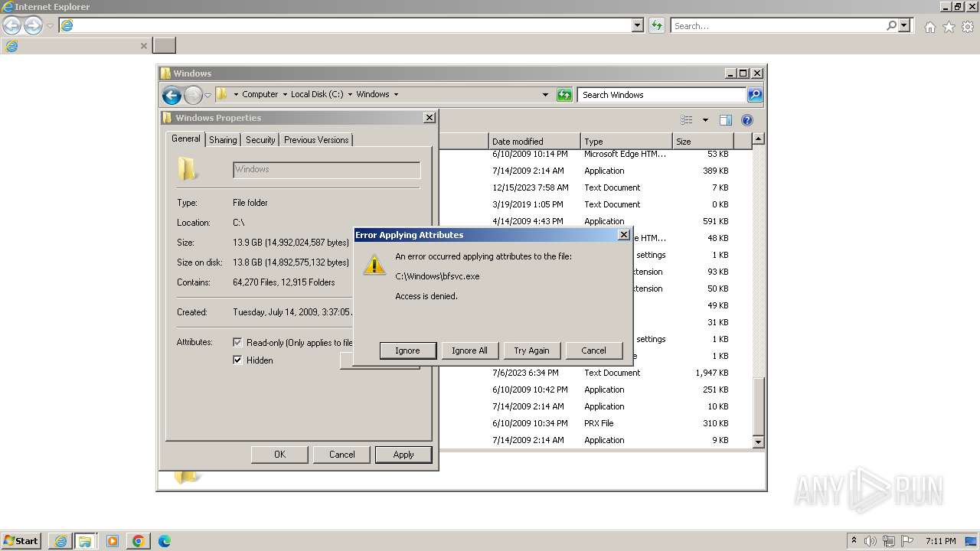The width and height of the screenshot is (980, 551).
Task: Refresh the Windows folder view
Action: [564, 95]
